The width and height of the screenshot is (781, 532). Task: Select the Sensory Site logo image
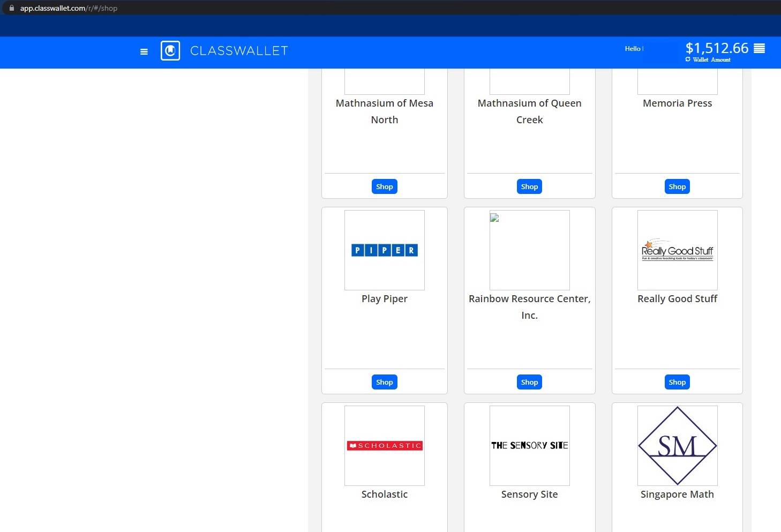point(529,446)
